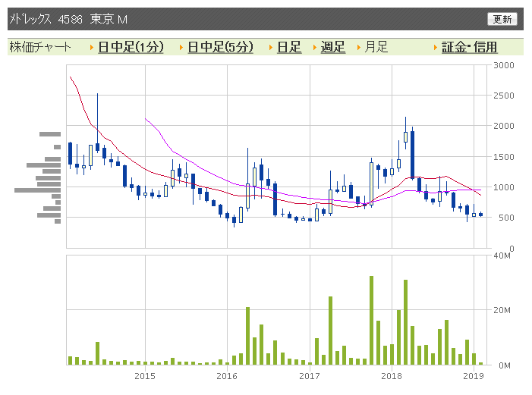Viewport: 532px width, 395px height.
Task: Click the long dark candlestick above 2018
Action: [x=412, y=154]
